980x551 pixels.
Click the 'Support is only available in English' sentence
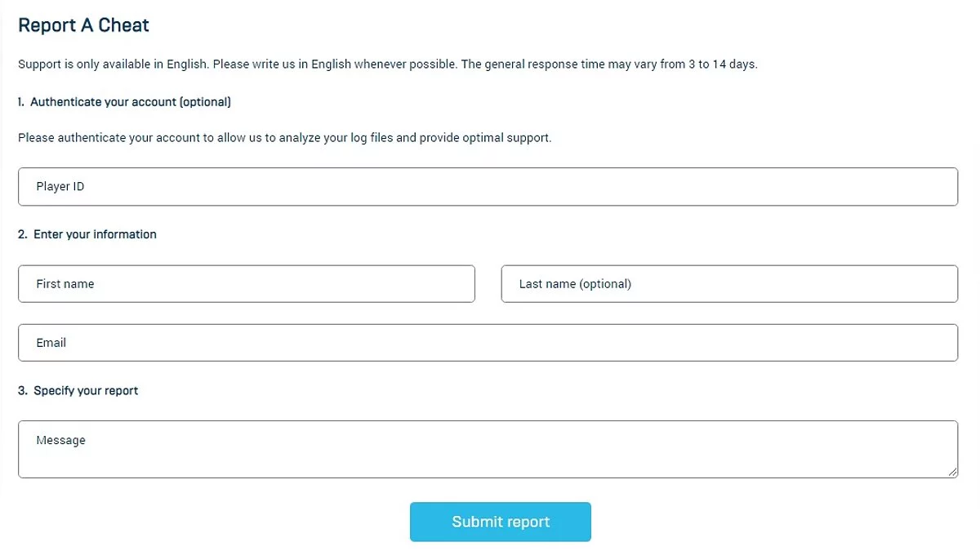[x=114, y=64]
